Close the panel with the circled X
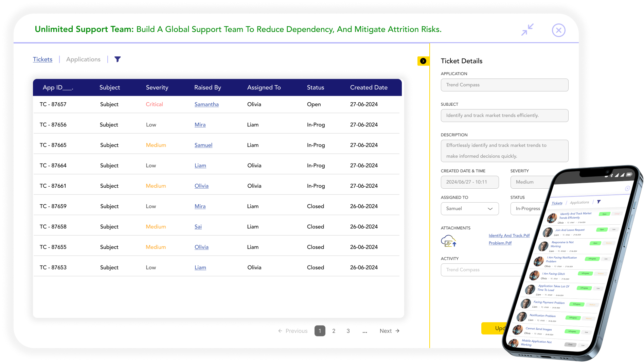The image size is (644, 362). click(x=558, y=30)
